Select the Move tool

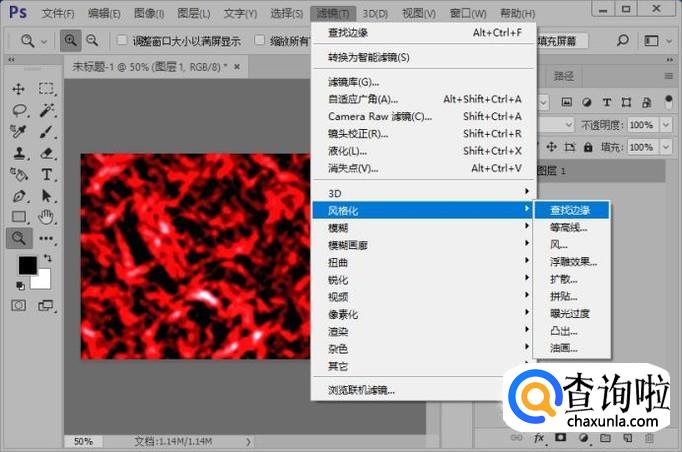(x=19, y=89)
